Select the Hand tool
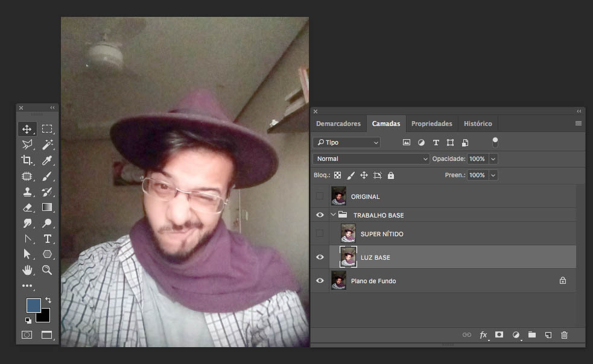The height and width of the screenshot is (364, 593). [x=27, y=269]
